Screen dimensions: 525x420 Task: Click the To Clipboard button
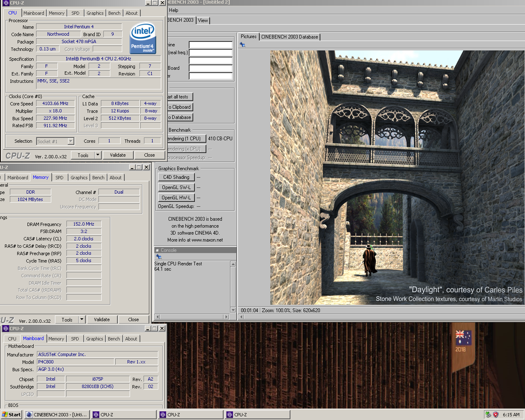click(x=180, y=107)
